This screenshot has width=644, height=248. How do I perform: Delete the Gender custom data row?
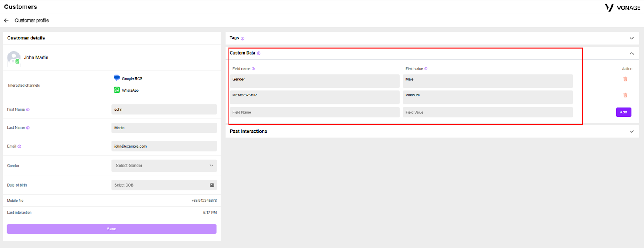coord(625,79)
